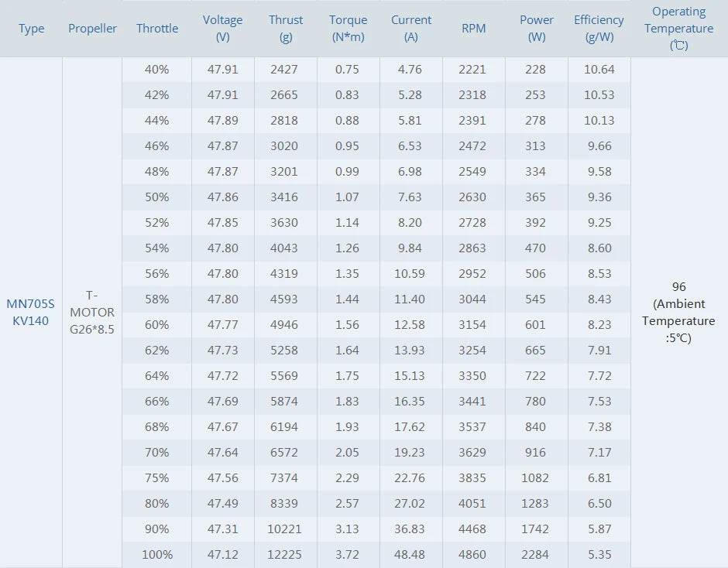
Task: Select the 4860 RPM value
Action: 472,555
